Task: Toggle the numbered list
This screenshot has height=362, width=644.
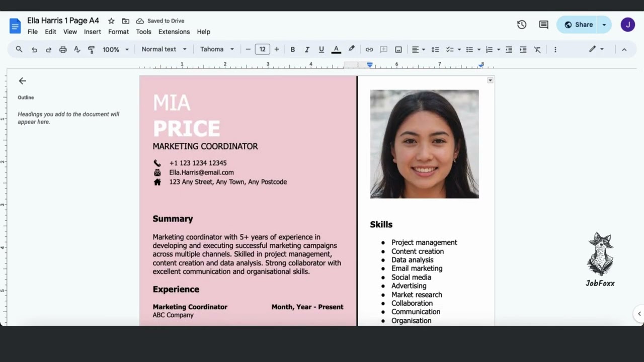Action: coord(489,49)
